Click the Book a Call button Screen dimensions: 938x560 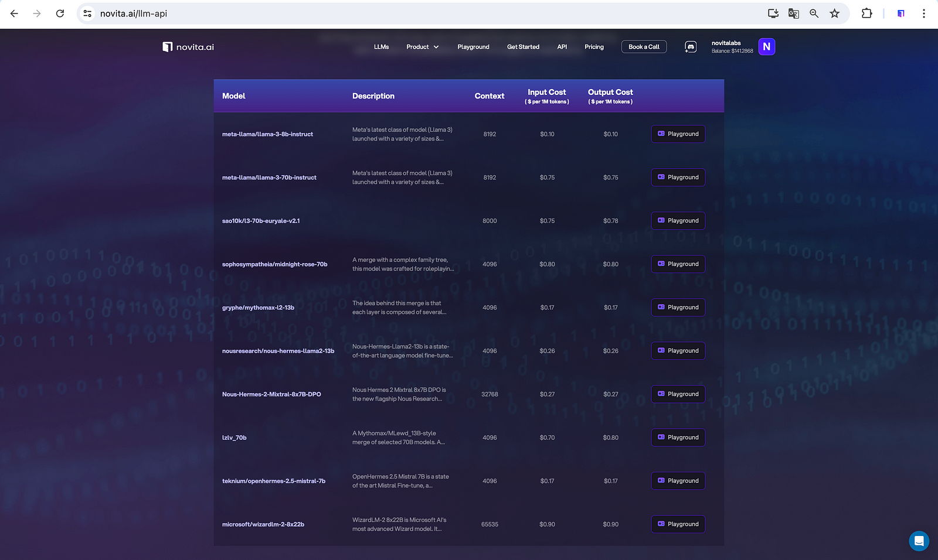tap(644, 47)
